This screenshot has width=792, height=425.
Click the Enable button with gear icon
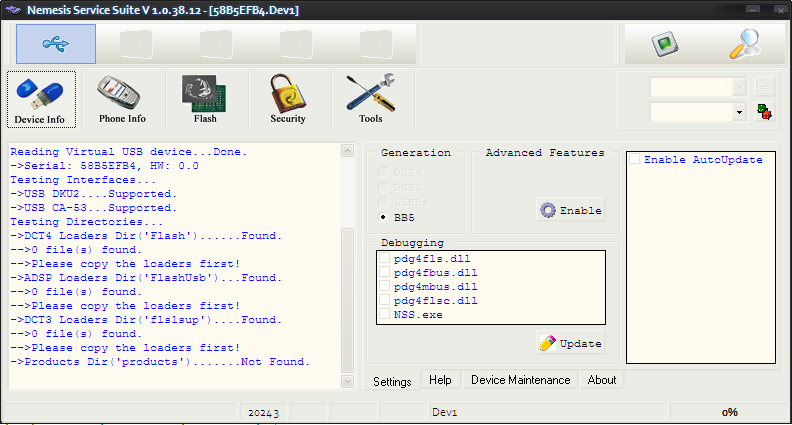[x=571, y=210]
